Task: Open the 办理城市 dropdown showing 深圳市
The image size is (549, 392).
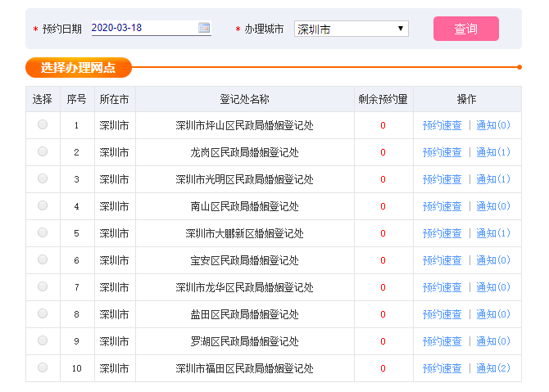Action: pos(351,29)
